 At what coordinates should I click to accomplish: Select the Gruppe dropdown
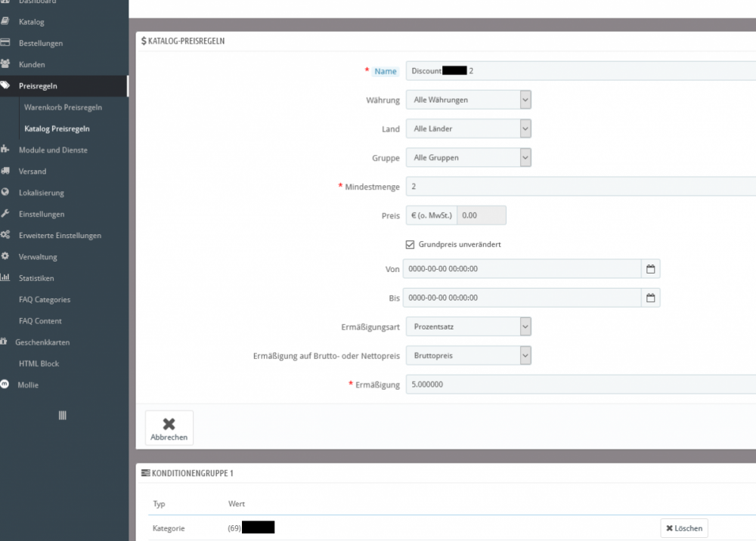tap(468, 158)
